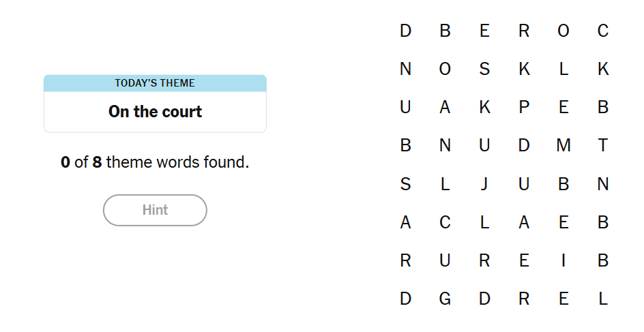This screenshot has height=332, width=644.
Task: Select the S beginning the row containing J
Action: click(405, 184)
